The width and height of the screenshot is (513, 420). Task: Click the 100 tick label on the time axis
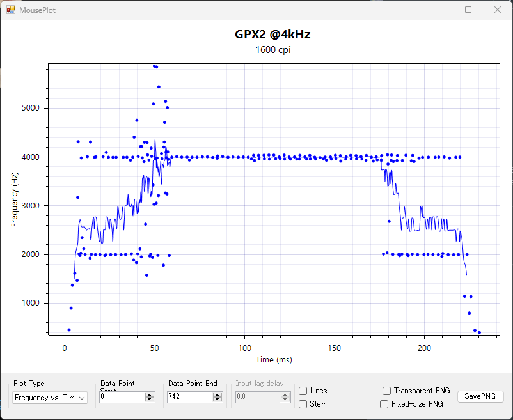(245, 348)
